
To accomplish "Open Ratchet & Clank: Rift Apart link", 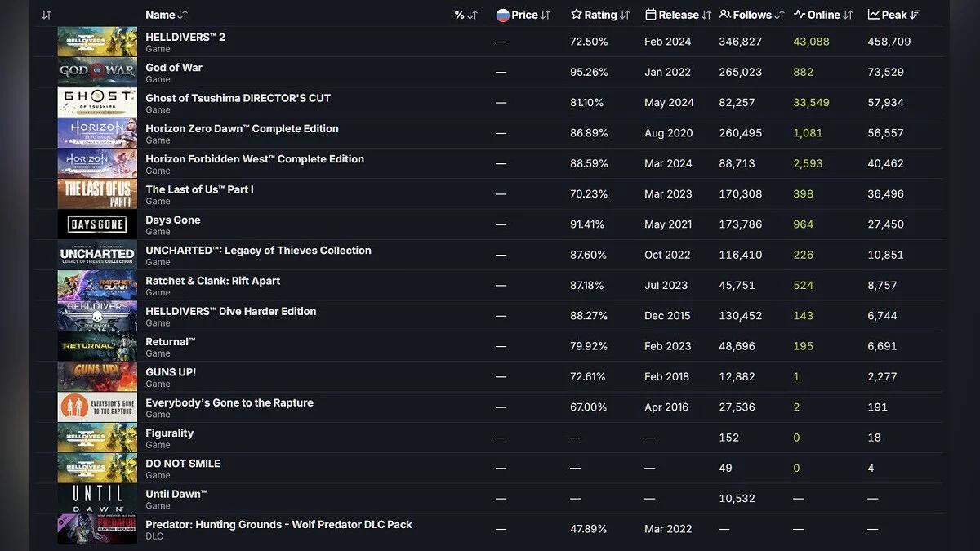I will (212, 281).
